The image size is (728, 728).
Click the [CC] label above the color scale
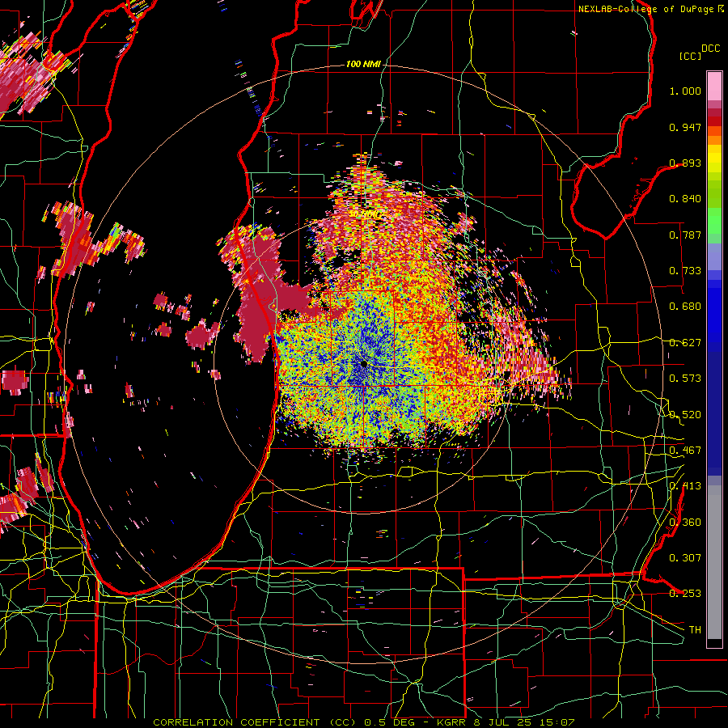(690, 56)
